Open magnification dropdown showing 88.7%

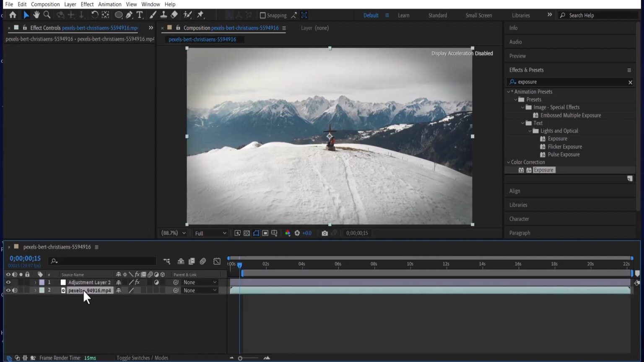point(174,233)
